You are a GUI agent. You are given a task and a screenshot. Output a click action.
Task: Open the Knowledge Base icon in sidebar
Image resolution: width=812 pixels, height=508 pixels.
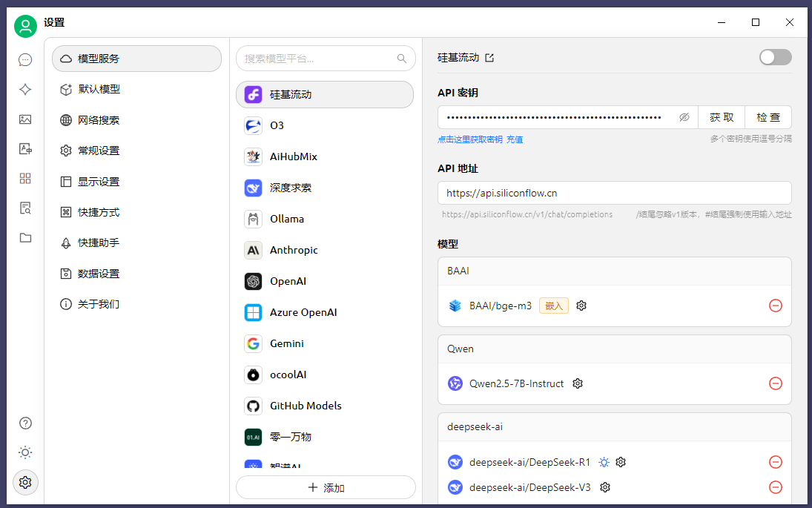tap(24, 208)
